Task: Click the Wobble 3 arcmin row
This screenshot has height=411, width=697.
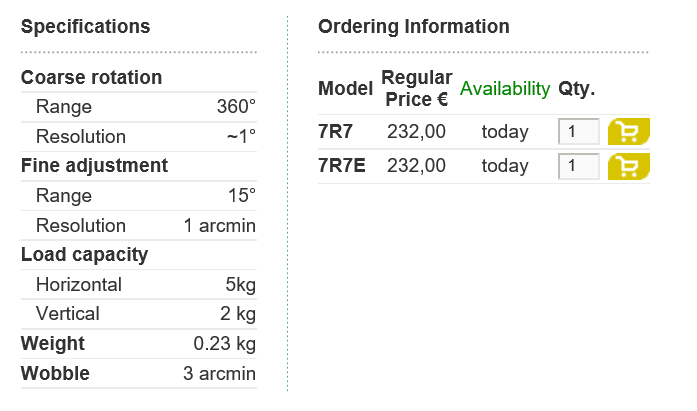Action: [139, 374]
